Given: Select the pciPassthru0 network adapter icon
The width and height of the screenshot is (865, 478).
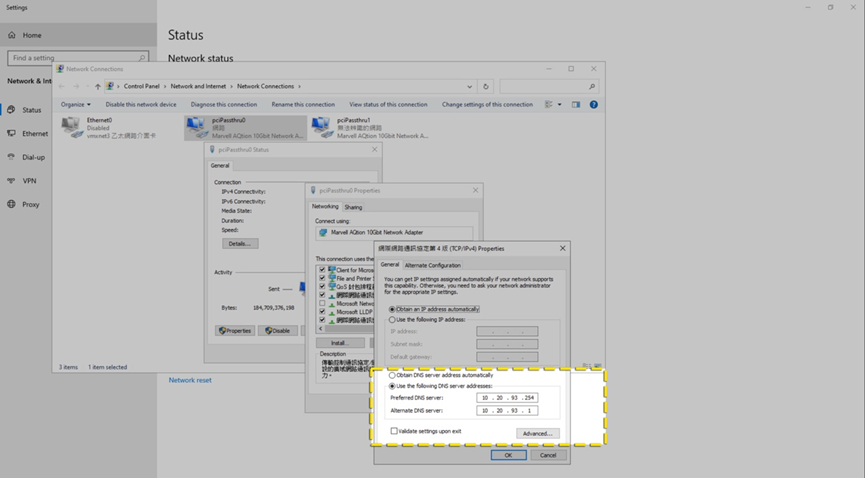Looking at the screenshot, I should pyautogui.click(x=198, y=127).
